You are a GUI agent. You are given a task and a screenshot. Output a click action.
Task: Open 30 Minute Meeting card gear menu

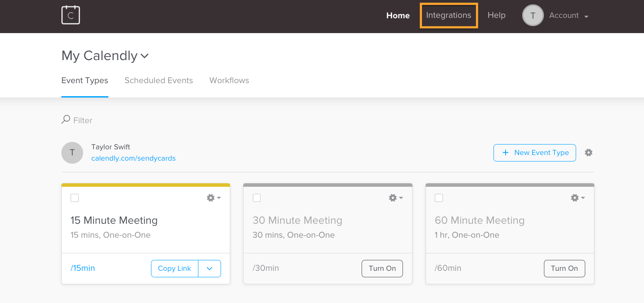396,198
